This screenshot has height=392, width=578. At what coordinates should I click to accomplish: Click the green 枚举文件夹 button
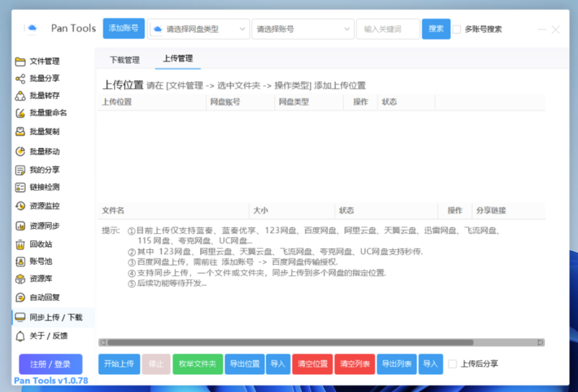click(x=197, y=364)
